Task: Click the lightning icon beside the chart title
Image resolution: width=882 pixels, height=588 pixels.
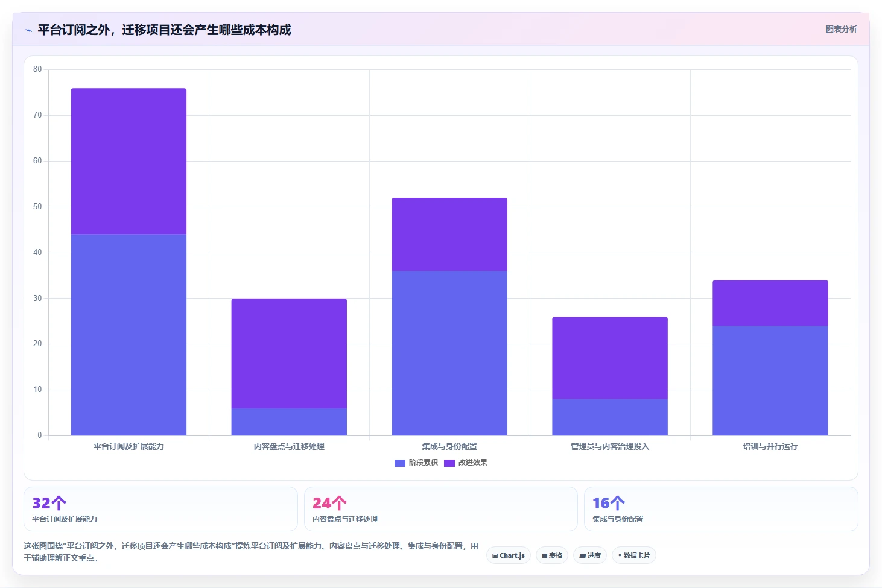Action: pos(28,30)
